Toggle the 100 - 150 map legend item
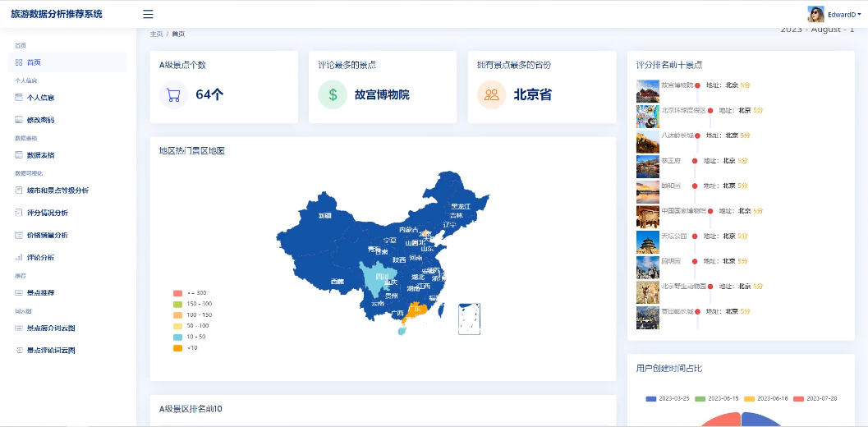 coord(192,315)
